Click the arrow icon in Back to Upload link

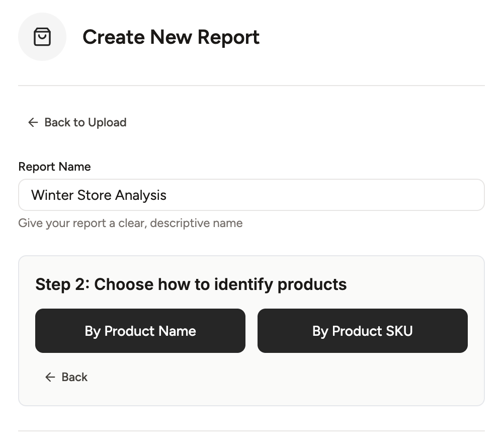click(32, 122)
